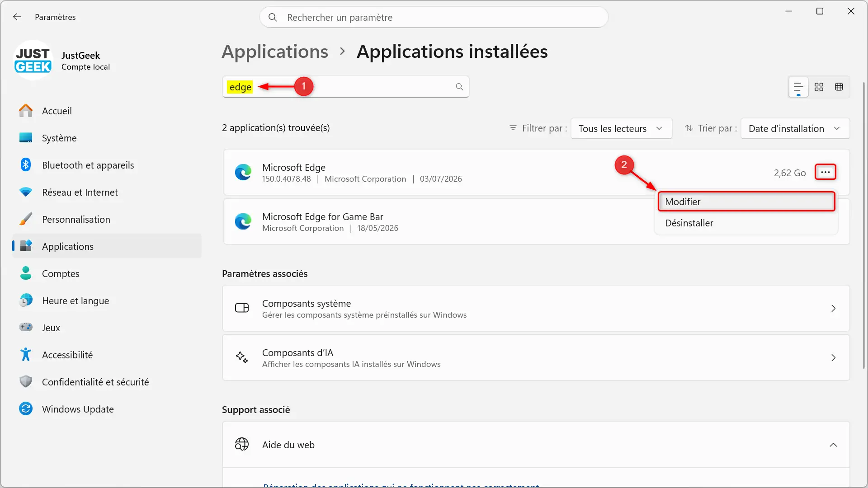Click the Comptes person icon
The height and width of the screenshot is (488, 868).
(26, 273)
